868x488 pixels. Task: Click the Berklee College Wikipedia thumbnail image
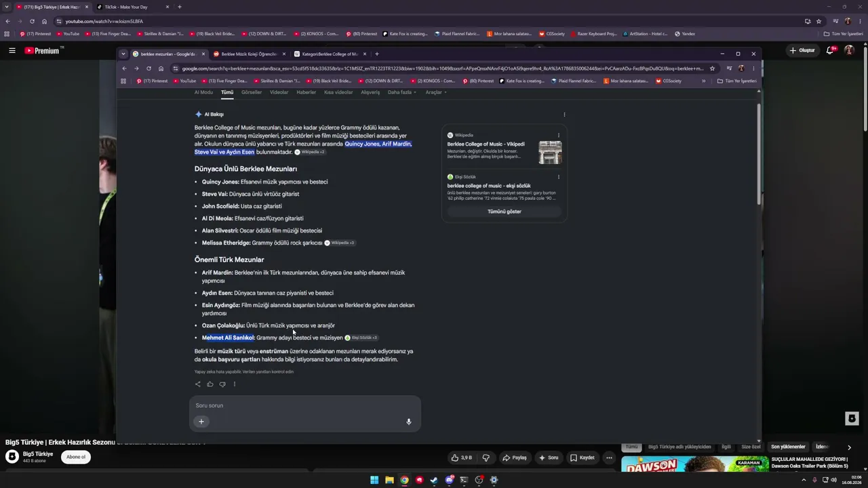click(x=550, y=152)
